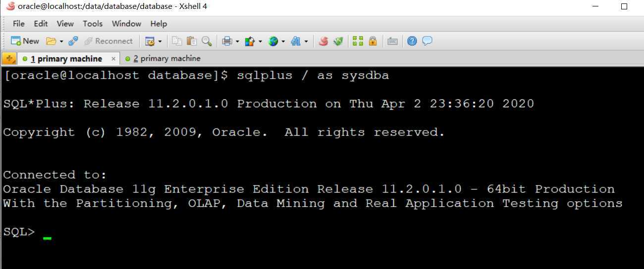The height and width of the screenshot is (269, 644).
Task: Open the Window menu
Action: pos(126,23)
